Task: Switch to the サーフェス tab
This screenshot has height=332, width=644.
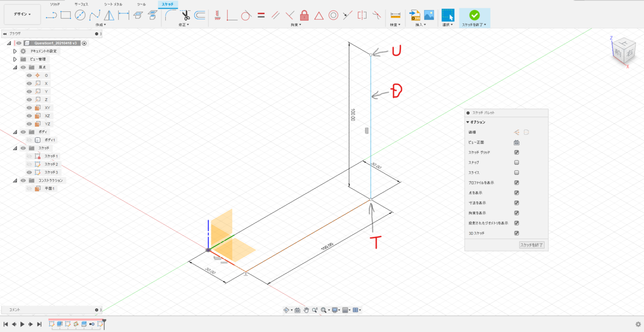Action: 82,4
